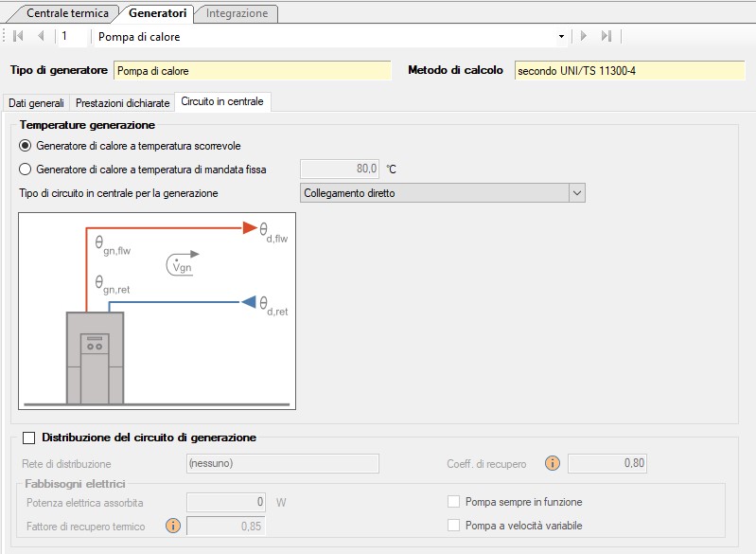Go to first generator record arrow
This screenshot has width=756, height=554.
click(18, 36)
